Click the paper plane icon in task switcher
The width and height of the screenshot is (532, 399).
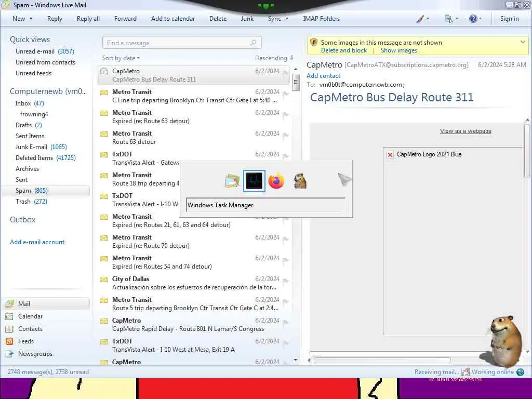344,179
